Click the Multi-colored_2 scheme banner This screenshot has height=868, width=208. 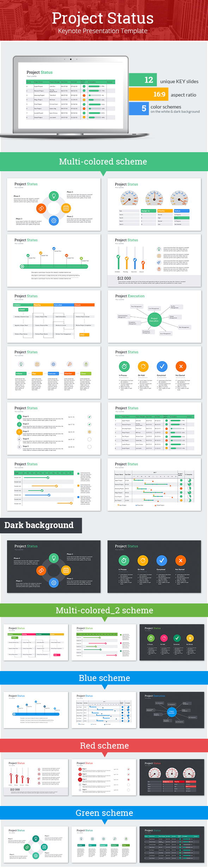click(104, 610)
